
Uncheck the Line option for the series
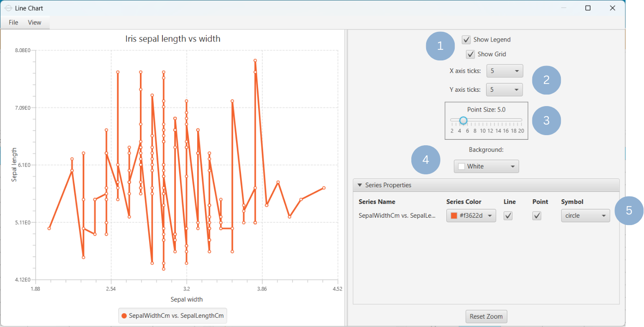click(508, 215)
